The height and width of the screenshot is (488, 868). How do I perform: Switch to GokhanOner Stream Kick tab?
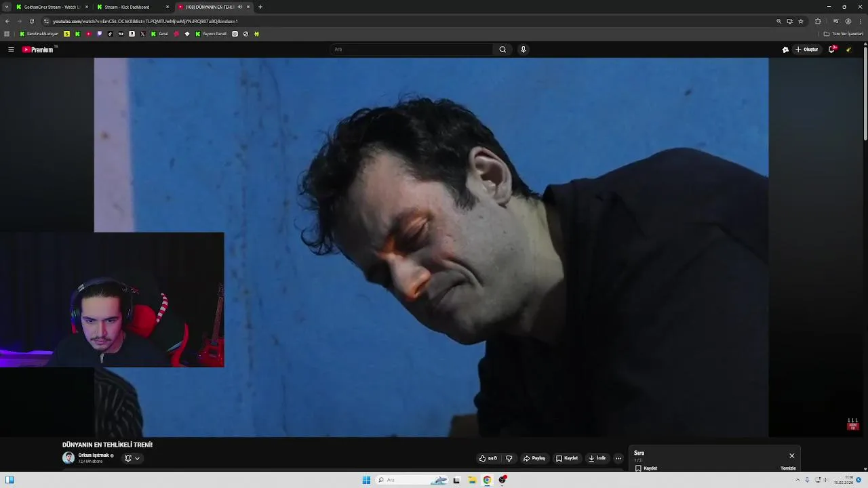click(x=52, y=7)
